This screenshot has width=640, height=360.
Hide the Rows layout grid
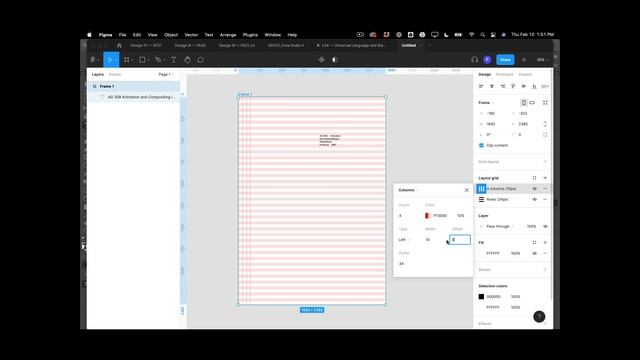click(534, 199)
